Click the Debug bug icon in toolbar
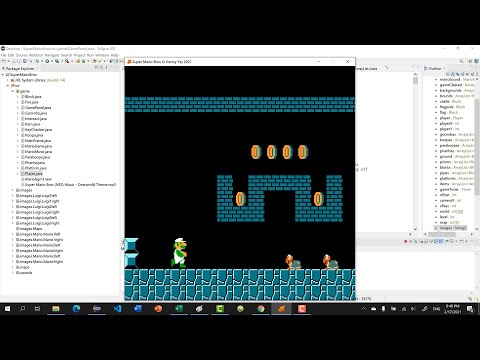The height and width of the screenshot is (360, 480). coord(37,61)
